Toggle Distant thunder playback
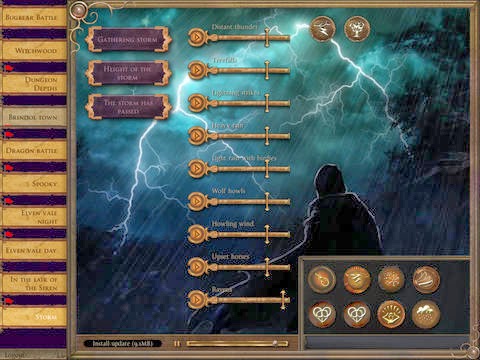Viewport: 480px width, 360px height. (197, 37)
